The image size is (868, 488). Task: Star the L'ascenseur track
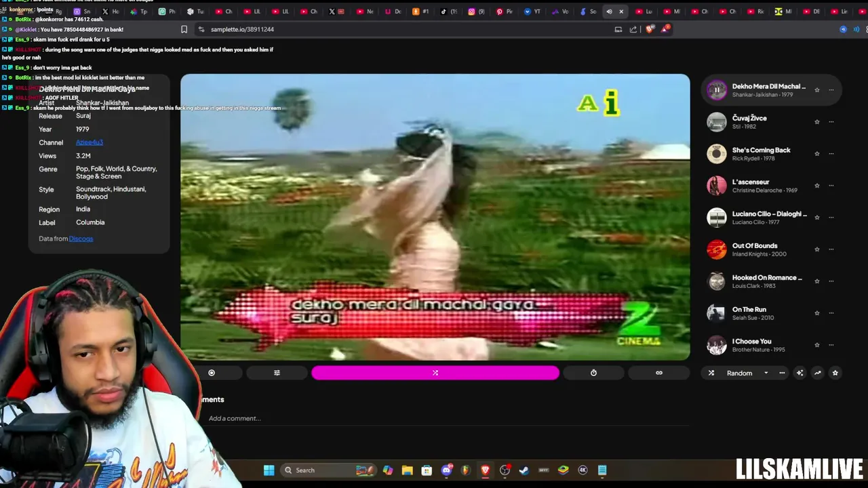[x=817, y=186]
